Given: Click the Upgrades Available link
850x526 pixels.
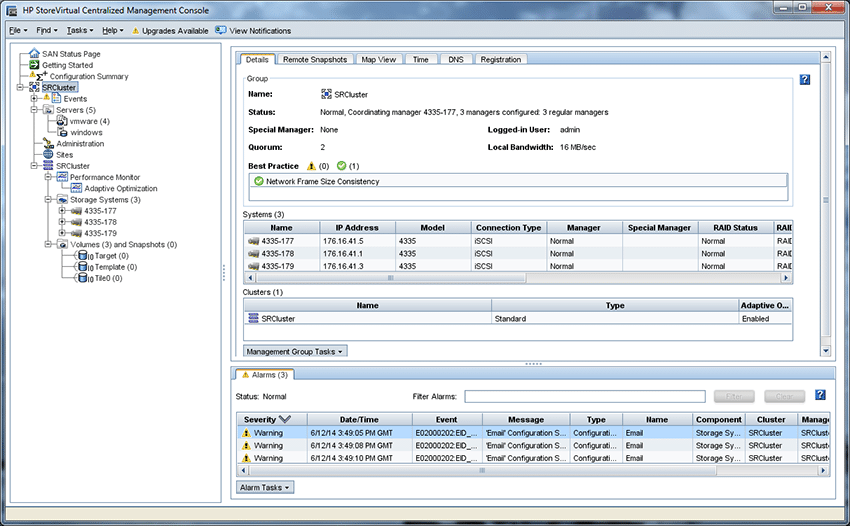Looking at the screenshot, I should pyautogui.click(x=170, y=31).
